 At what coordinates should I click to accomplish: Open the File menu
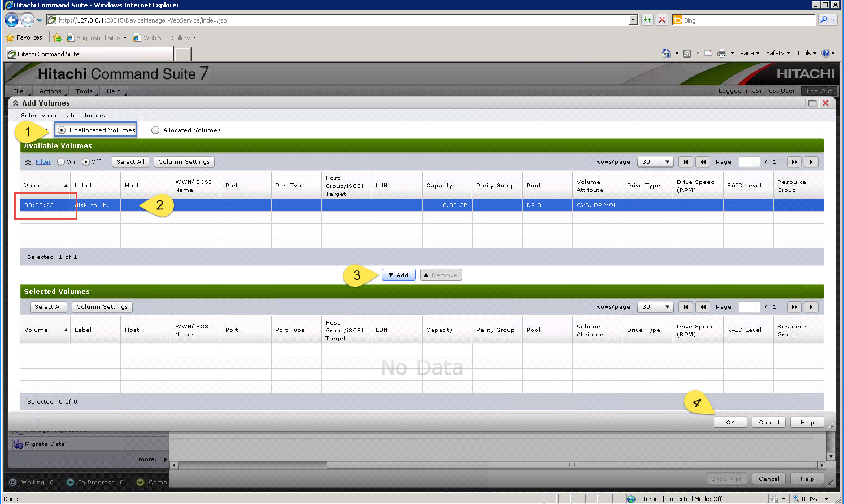point(19,91)
